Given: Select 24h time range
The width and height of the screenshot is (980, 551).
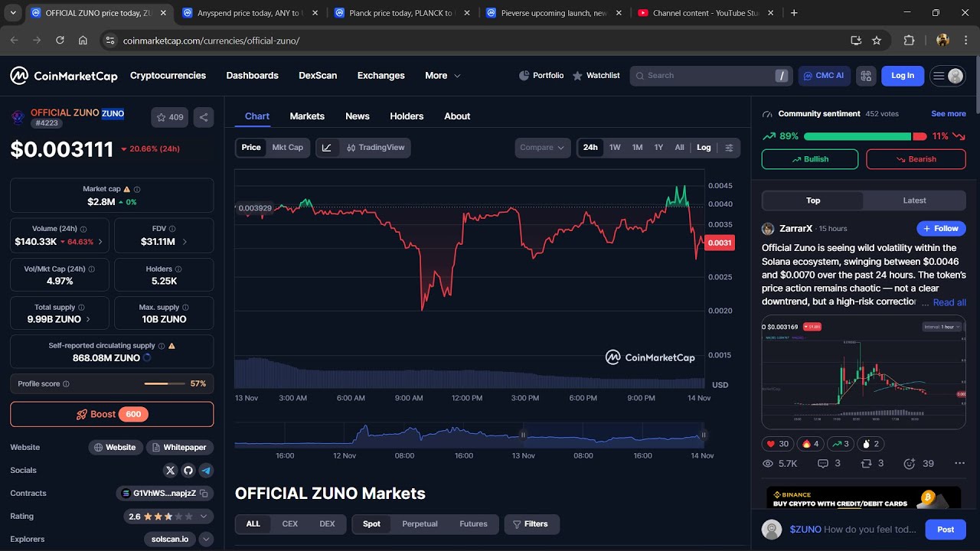Looking at the screenshot, I should click(590, 148).
